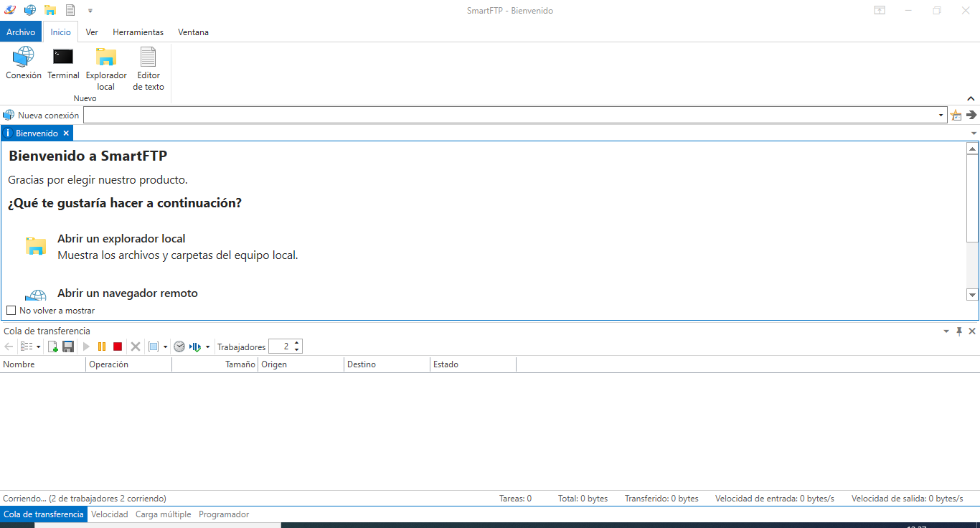The height and width of the screenshot is (528, 980).
Task: Close the Bienvenido tab
Action: [66, 133]
